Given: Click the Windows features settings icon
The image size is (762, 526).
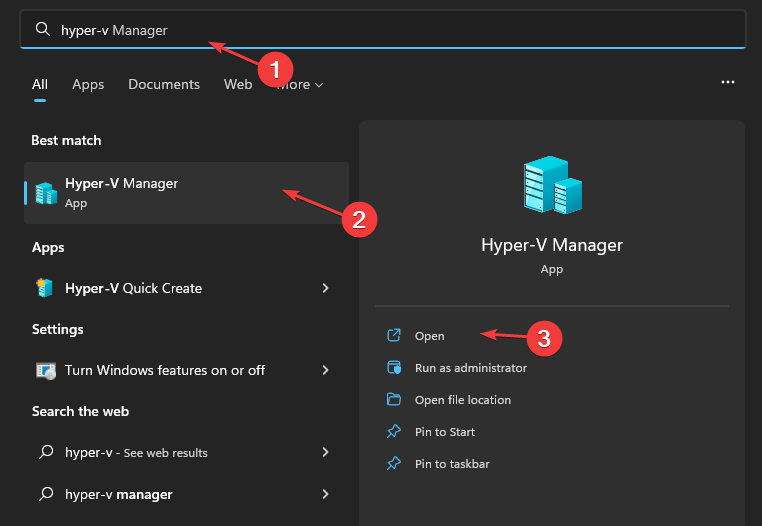Looking at the screenshot, I should click(46, 371).
